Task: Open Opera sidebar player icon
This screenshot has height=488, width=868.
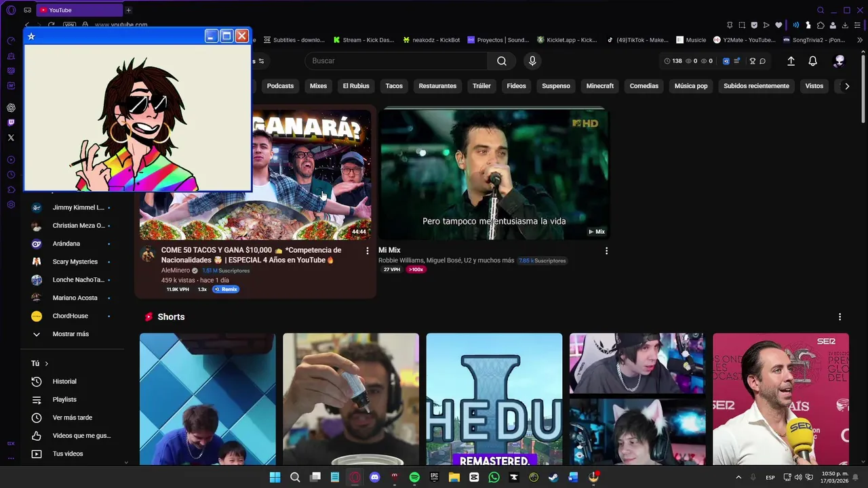Action: (x=11, y=160)
